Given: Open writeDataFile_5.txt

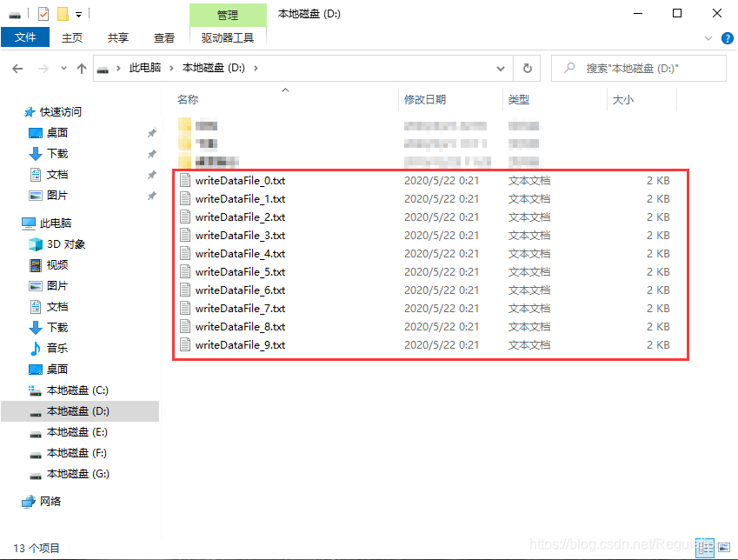Looking at the screenshot, I should point(240,271).
